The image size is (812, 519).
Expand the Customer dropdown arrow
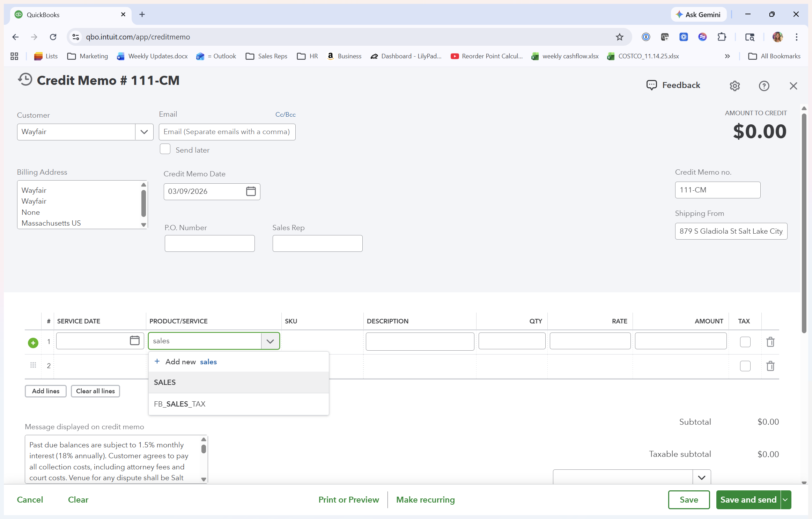[144, 132]
